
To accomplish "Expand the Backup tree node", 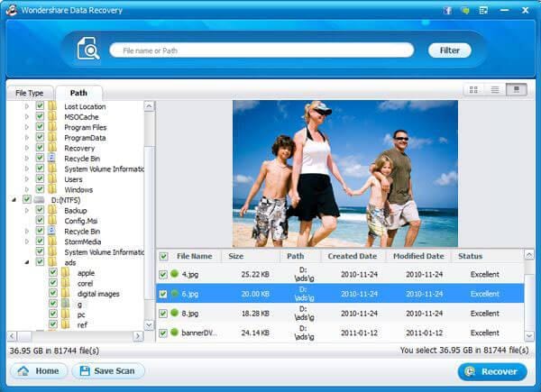I will point(27,210).
